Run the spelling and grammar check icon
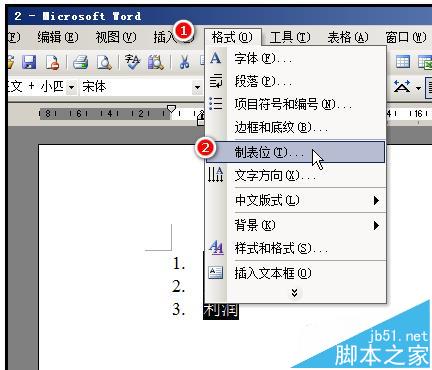The image size is (432, 370). pos(132,62)
